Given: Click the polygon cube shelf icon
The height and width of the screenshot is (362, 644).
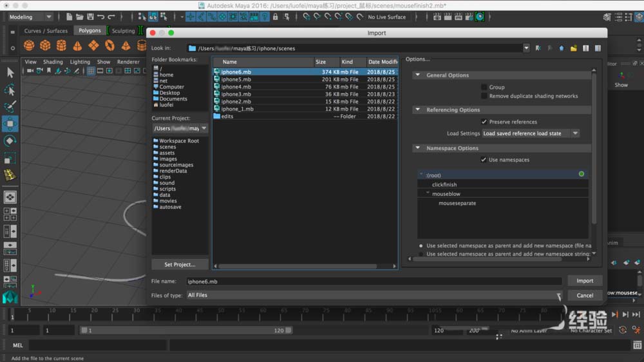Looking at the screenshot, I should [45, 45].
